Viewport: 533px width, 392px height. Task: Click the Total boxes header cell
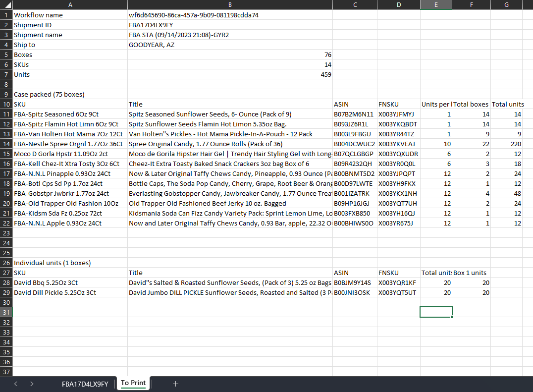[x=472, y=105]
